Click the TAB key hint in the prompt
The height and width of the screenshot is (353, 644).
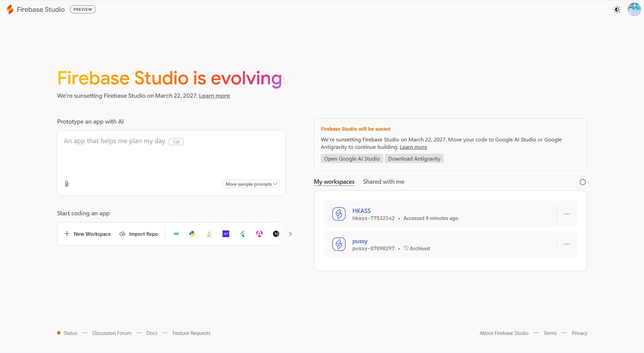coord(176,142)
